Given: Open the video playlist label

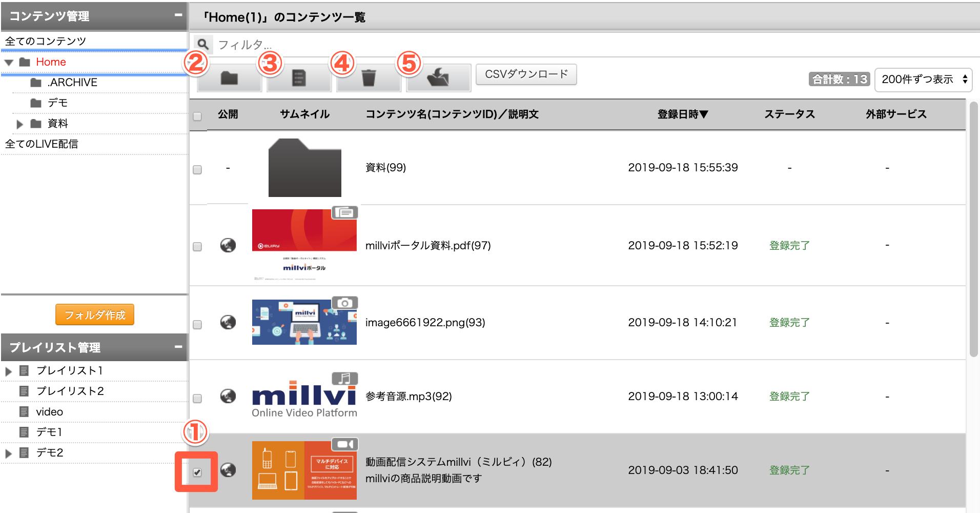Looking at the screenshot, I should point(50,412).
